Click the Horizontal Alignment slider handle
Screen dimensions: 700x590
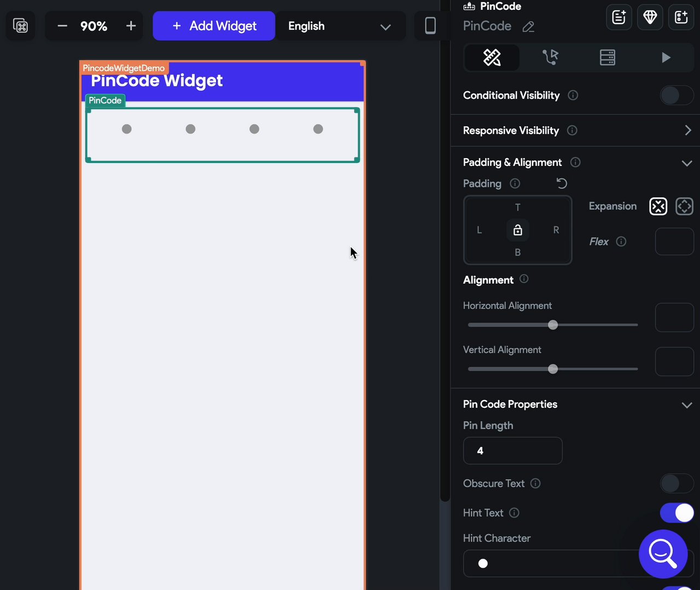click(553, 325)
